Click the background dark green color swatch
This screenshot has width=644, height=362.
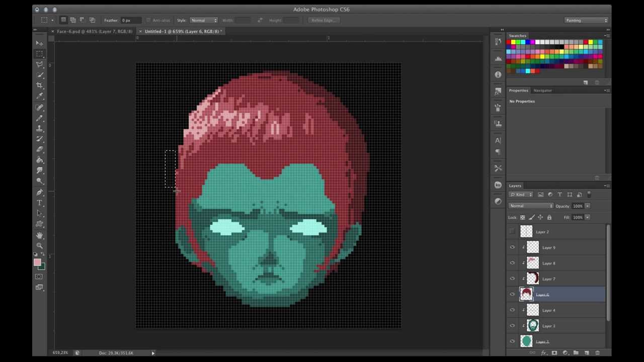42,266
